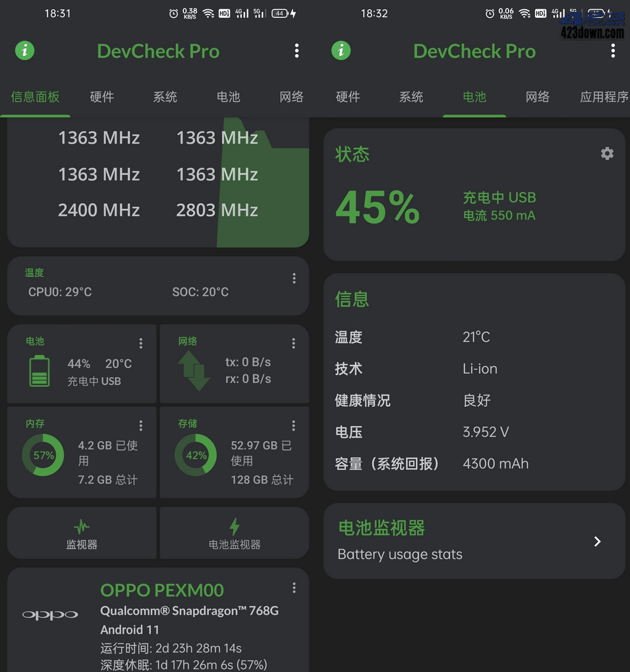Tap Qualcomm Snapdragon 768G text

[189, 611]
